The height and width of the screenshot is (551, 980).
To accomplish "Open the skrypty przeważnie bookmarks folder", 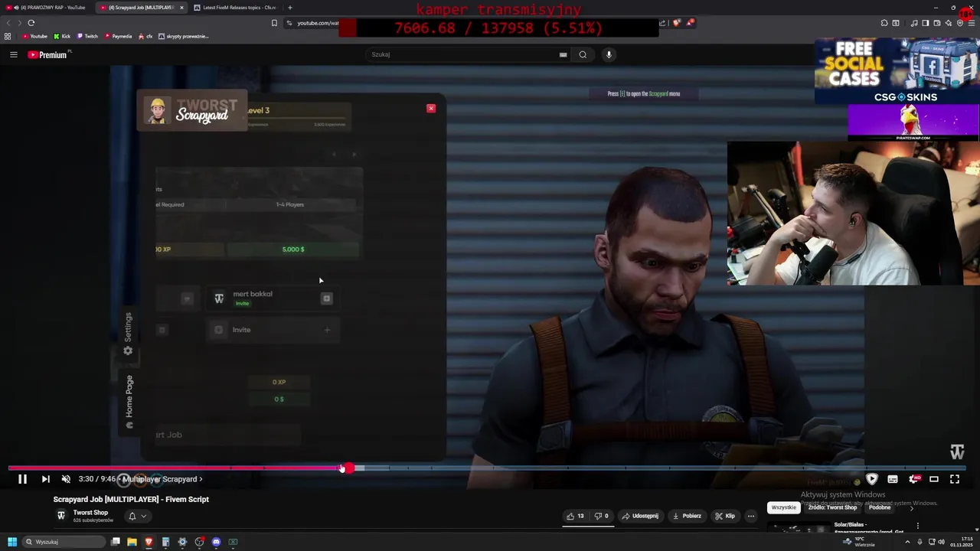I will tap(184, 36).
